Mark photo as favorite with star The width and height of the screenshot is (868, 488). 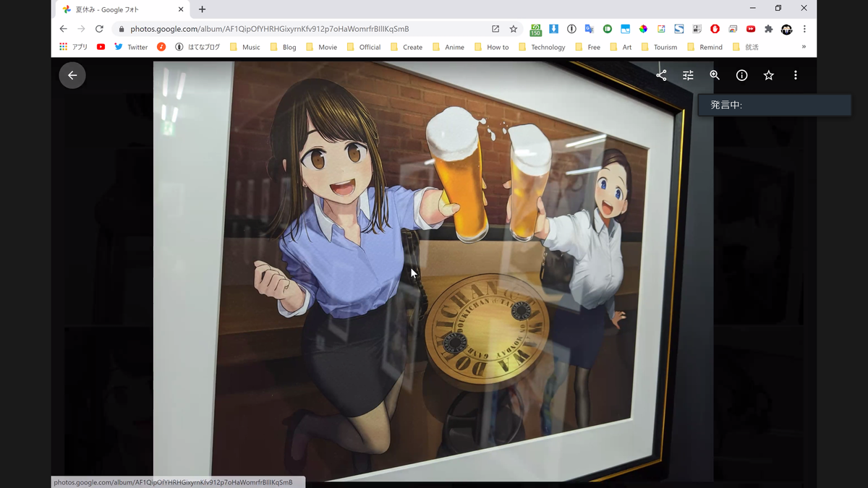[768, 75]
